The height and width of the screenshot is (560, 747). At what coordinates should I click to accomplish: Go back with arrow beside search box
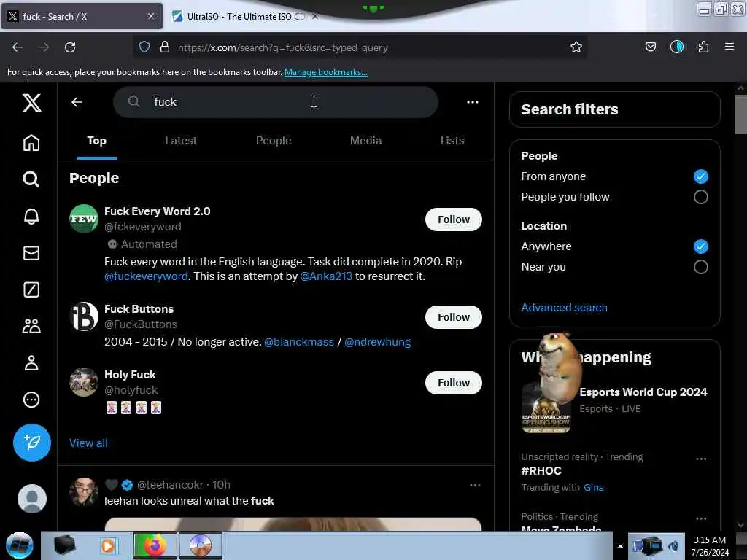tap(77, 102)
